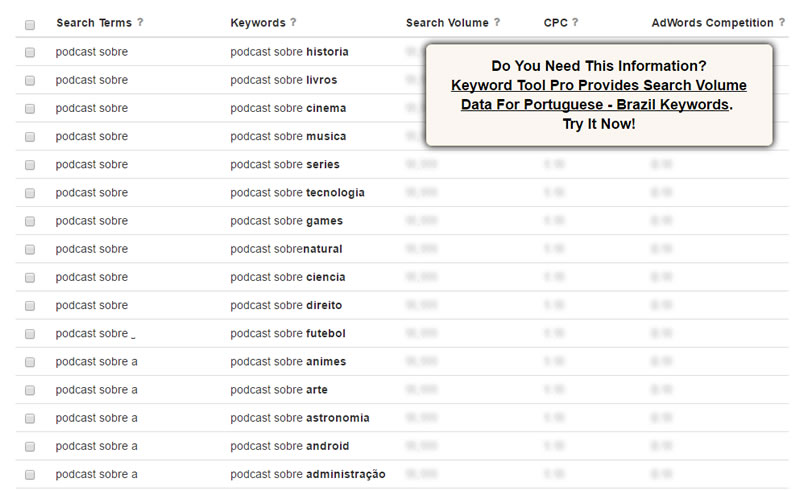Click the help icon beside Search Terms
Viewport: 800px width, 491px height.
[140, 22]
